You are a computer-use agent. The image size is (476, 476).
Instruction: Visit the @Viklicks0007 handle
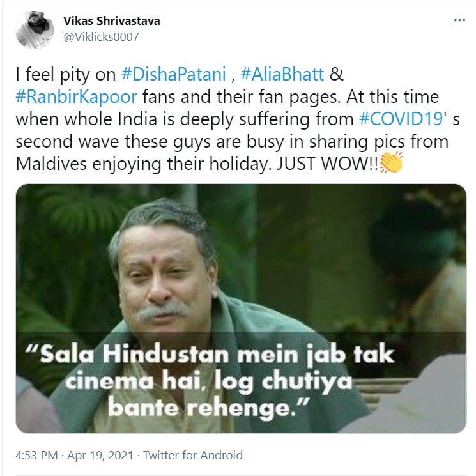pyautogui.click(x=101, y=37)
